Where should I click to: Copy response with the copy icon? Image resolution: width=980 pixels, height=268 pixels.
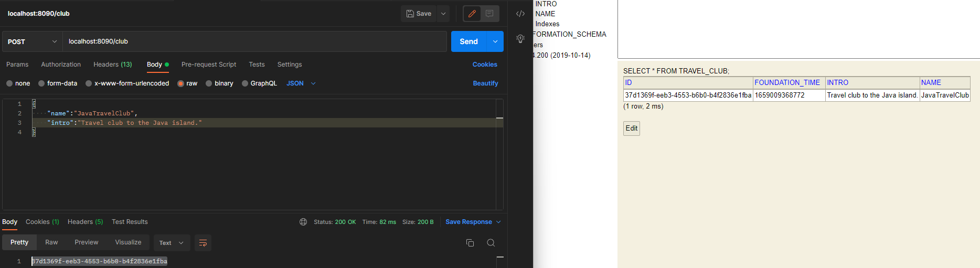[470, 243]
